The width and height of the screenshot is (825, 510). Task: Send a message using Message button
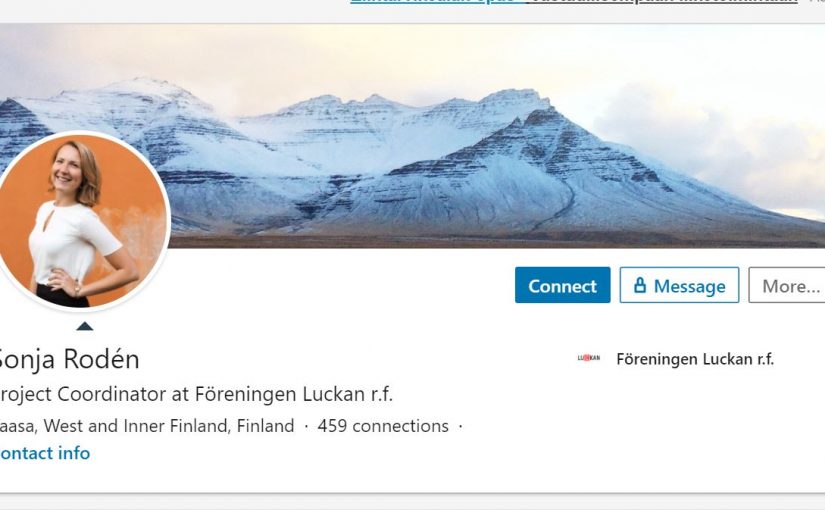pos(679,285)
